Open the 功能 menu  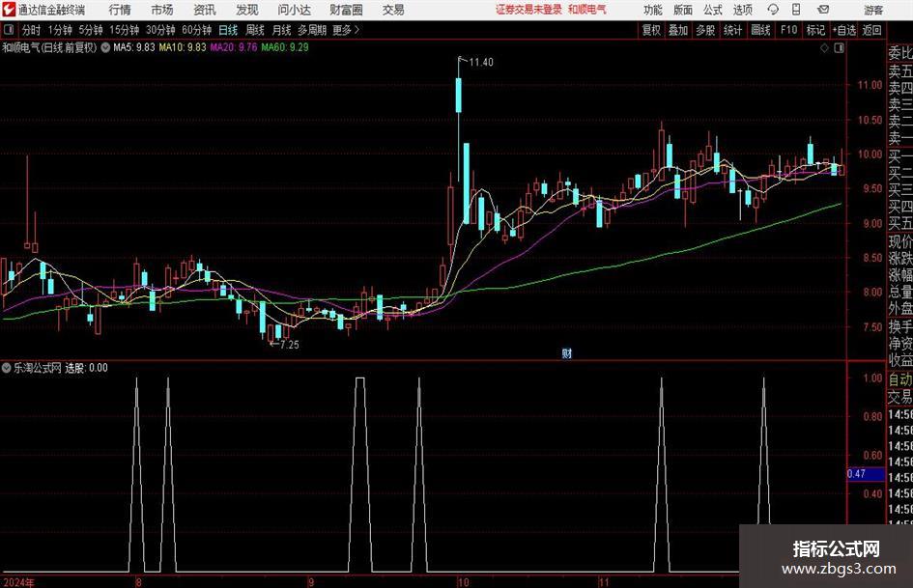tap(653, 10)
